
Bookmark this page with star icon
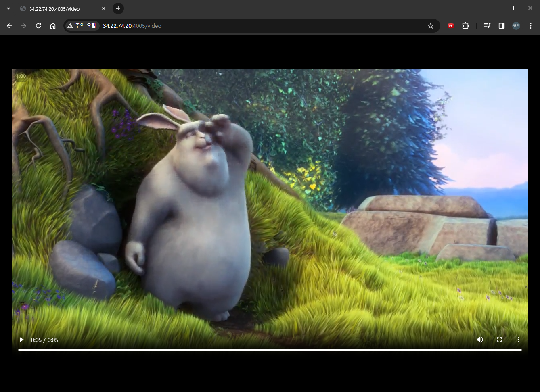[x=431, y=26]
